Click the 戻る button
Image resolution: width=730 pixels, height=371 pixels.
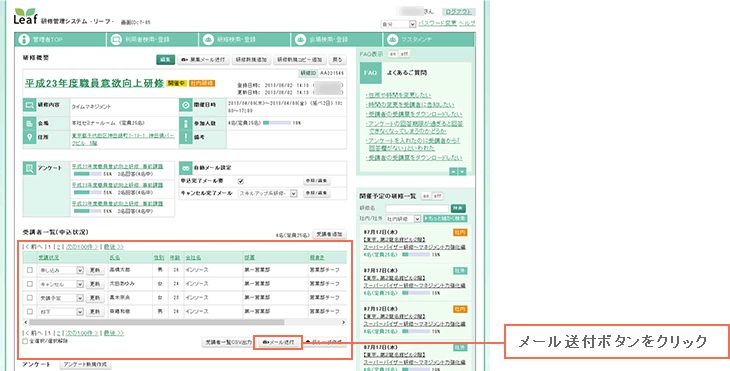click(x=338, y=60)
